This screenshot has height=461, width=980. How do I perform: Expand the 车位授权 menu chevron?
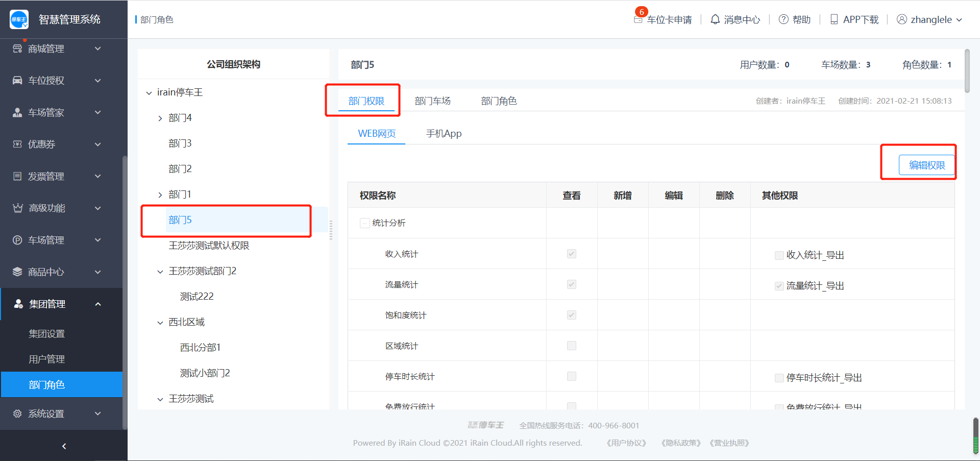pos(98,80)
